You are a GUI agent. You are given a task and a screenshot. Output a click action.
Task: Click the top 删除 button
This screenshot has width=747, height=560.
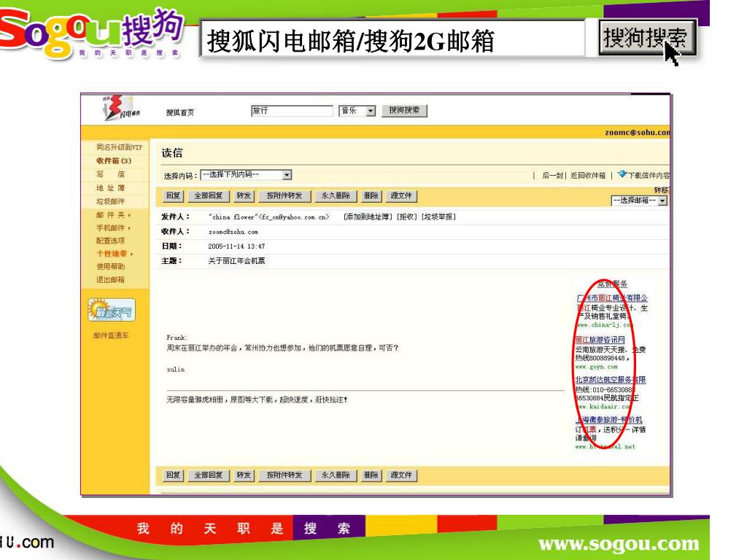[371, 195]
